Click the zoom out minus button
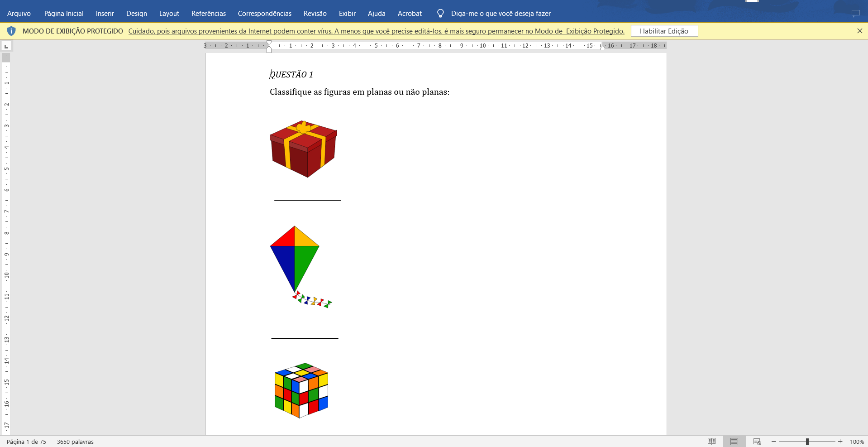The image size is (868, 447). (x=774, y=442)
